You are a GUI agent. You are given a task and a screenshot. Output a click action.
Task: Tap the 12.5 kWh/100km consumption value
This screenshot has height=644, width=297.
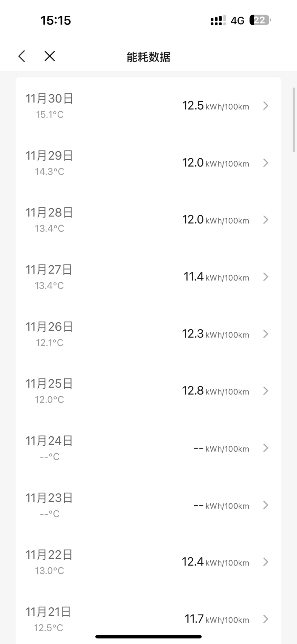pos(215,106)
